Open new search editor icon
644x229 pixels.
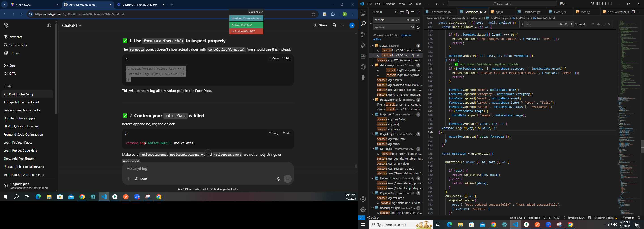407,12
